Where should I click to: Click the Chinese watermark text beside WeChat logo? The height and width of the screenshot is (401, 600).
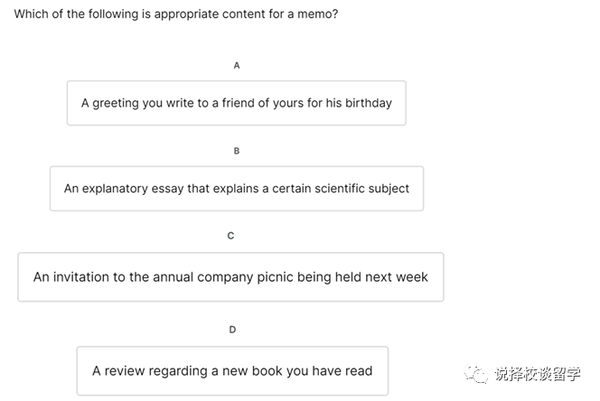(538, 375)
